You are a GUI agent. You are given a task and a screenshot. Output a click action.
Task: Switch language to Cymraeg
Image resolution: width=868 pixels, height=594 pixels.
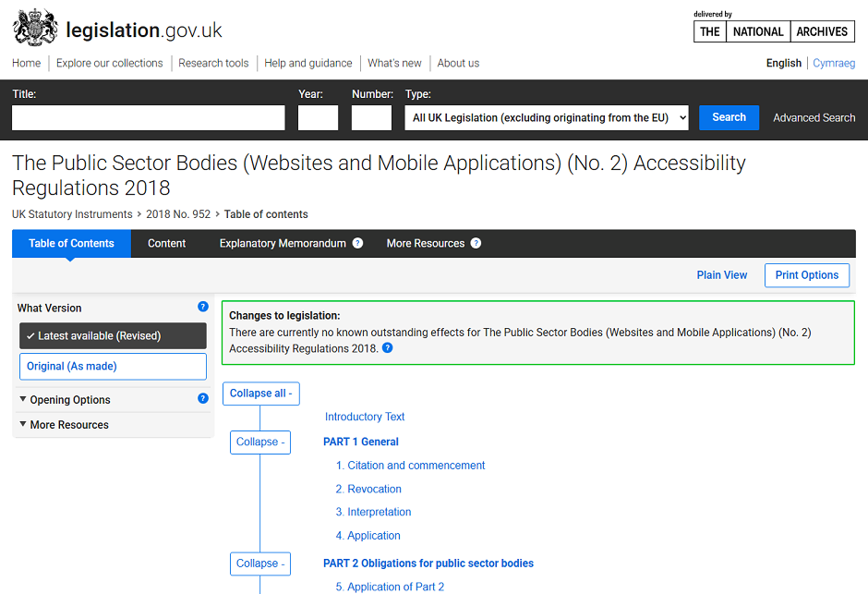tap(834, 63)
